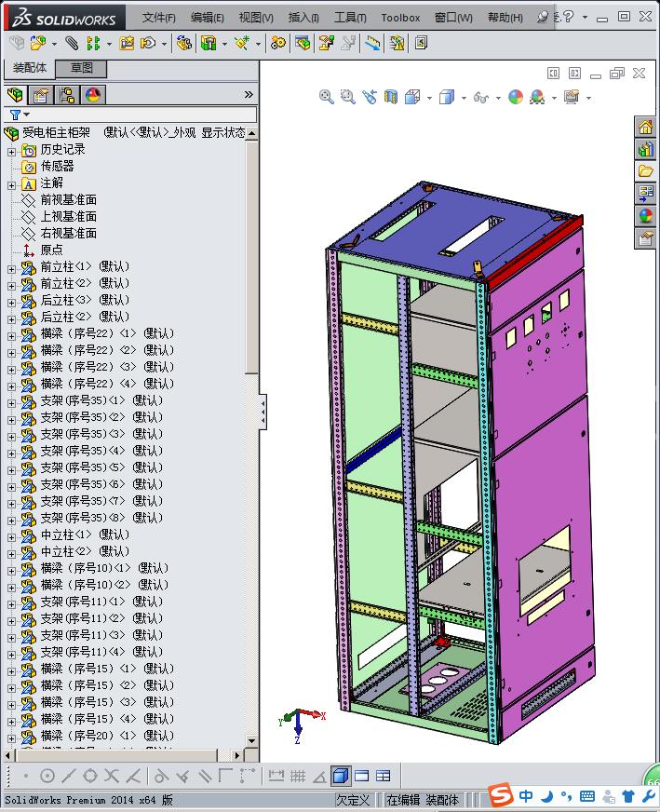
Task: Click the Exploded View icon
Action: click(x=326, y=43)
